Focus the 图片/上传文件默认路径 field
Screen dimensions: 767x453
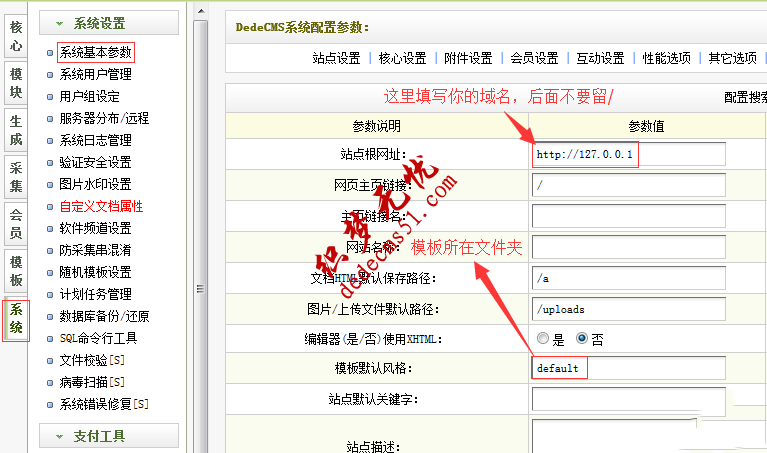tap(629, 309)
